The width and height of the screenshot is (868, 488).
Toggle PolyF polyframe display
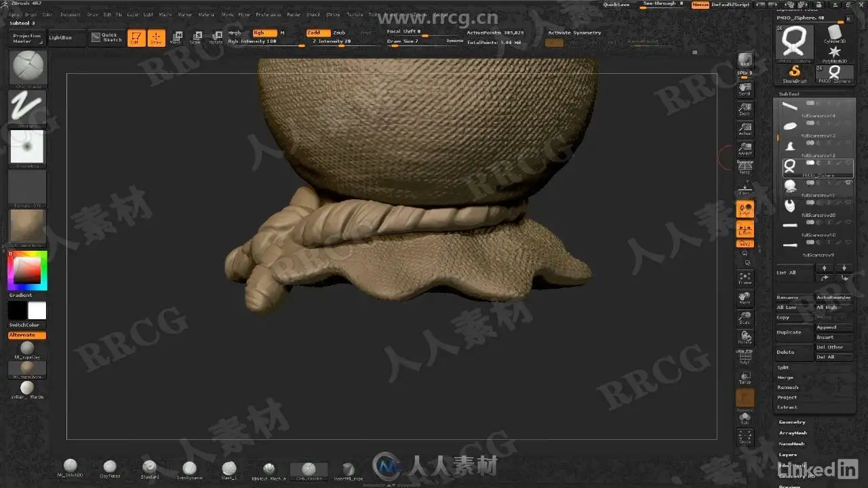745,358
